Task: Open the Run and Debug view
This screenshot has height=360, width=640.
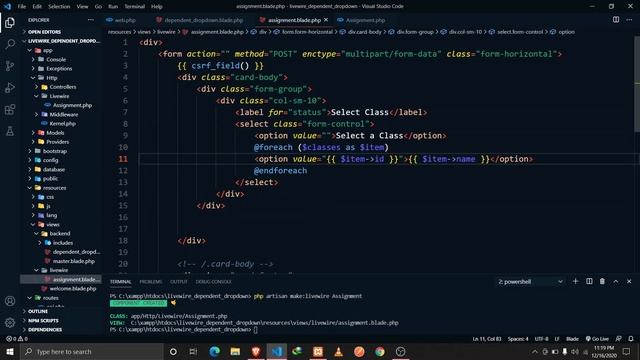Action: pos(10,87)
